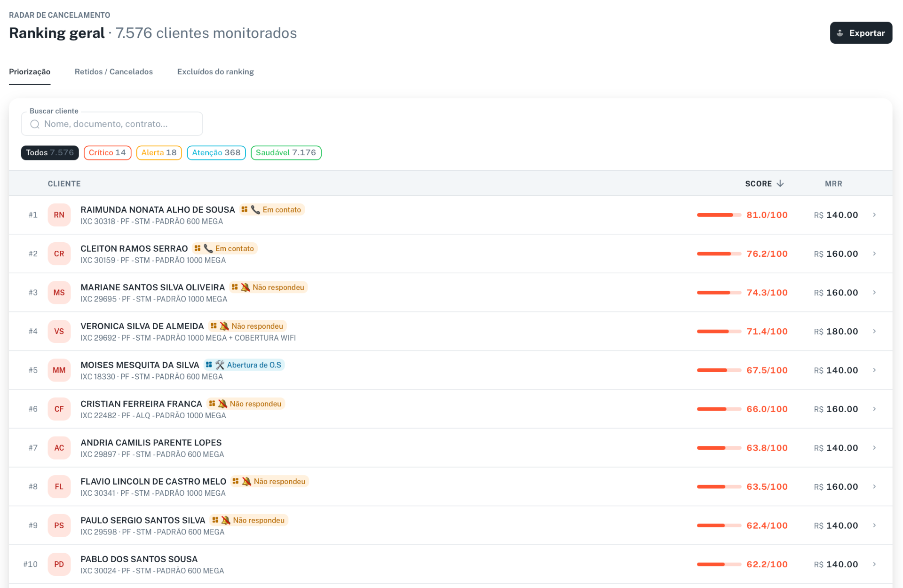Click the MRR value R$ 180.00

(x=836, y=332)
